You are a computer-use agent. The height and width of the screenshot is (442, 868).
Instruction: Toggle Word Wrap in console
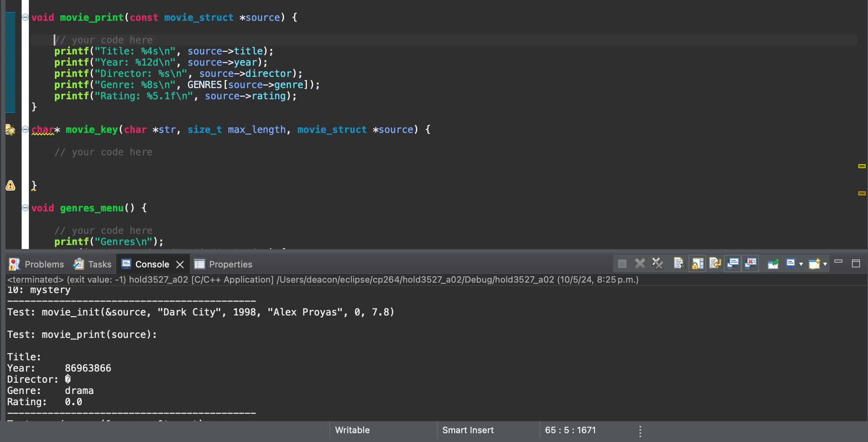[x=715, y=263]
